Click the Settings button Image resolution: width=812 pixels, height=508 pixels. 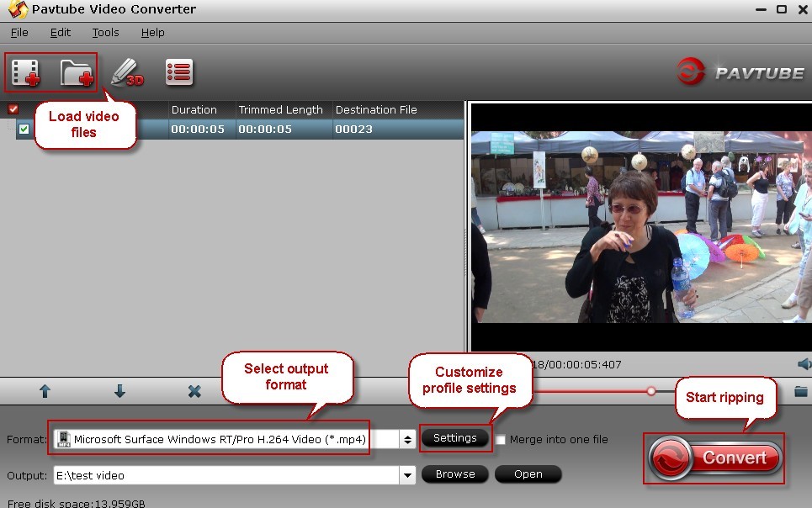455,438
